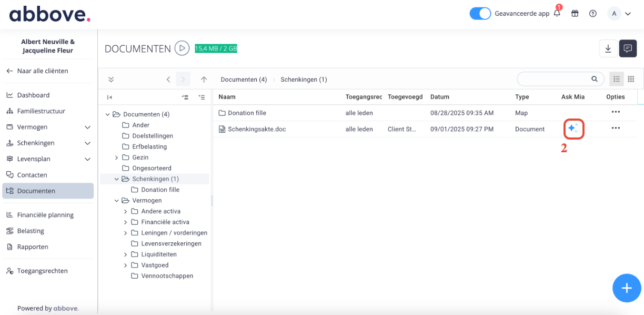Expand the Leningen / vorderingen folder
644x315 pixels.
[x=126, y=233]
